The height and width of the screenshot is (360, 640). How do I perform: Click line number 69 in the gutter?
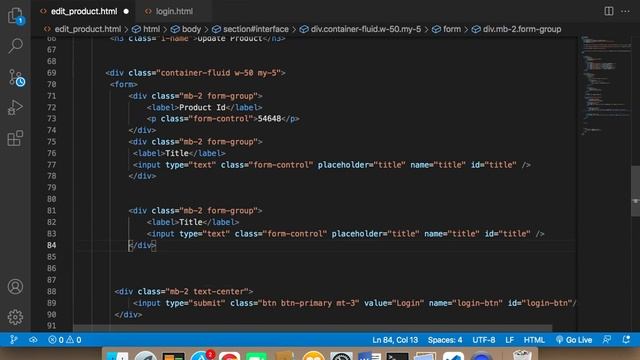[x=51, y=73]
